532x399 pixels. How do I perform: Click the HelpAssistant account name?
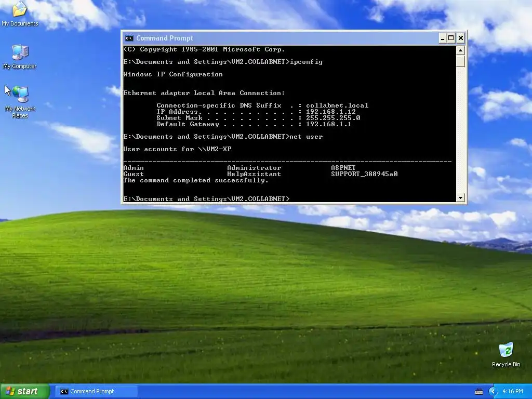pyautogui.click(x=254, y=174)
